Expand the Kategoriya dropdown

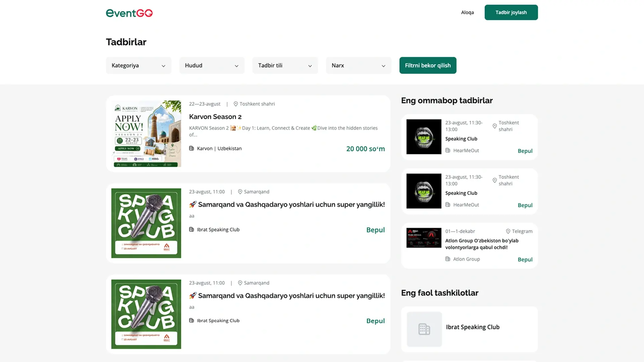[139, 65]
